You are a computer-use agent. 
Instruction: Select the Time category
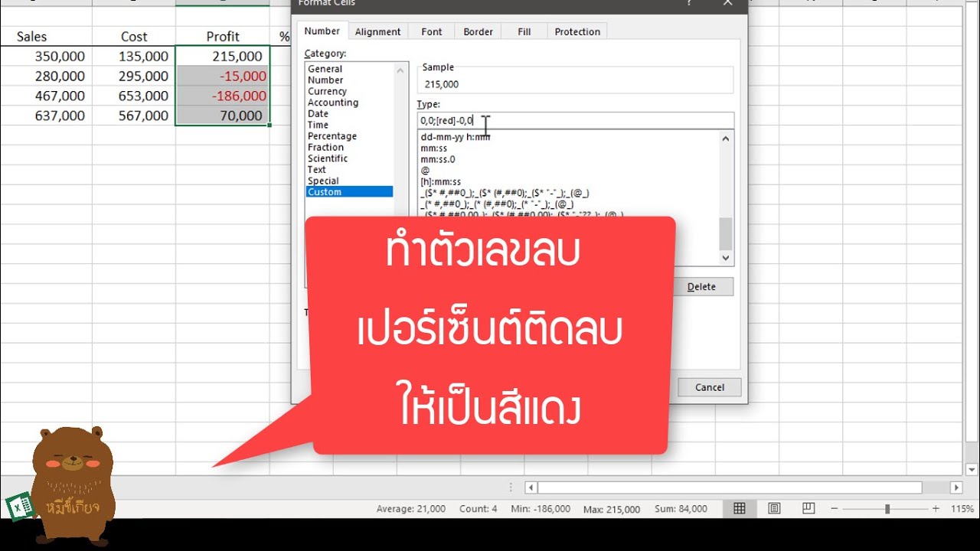click(318, 125)
